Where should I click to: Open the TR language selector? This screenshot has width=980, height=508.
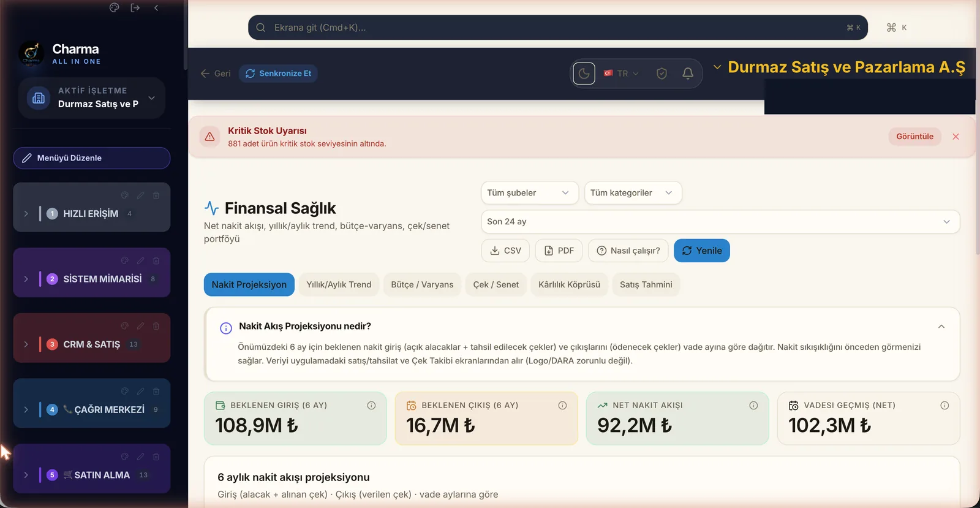coord(621,74)
